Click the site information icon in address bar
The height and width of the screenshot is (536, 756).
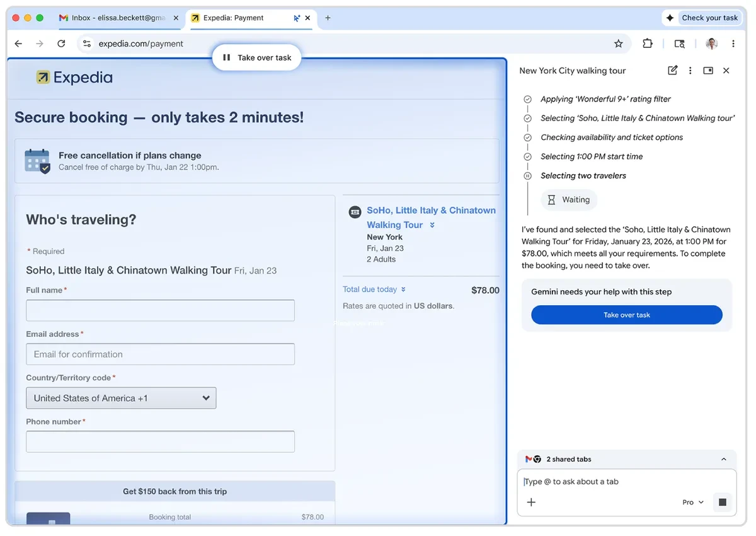coord(87,44)
